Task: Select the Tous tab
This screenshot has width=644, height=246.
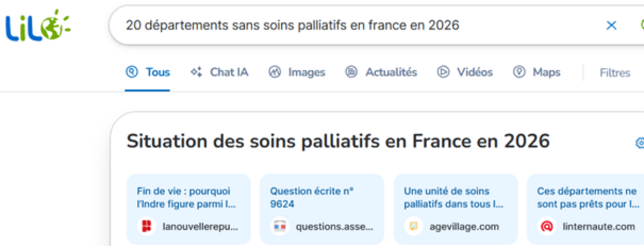Action: 148,72
